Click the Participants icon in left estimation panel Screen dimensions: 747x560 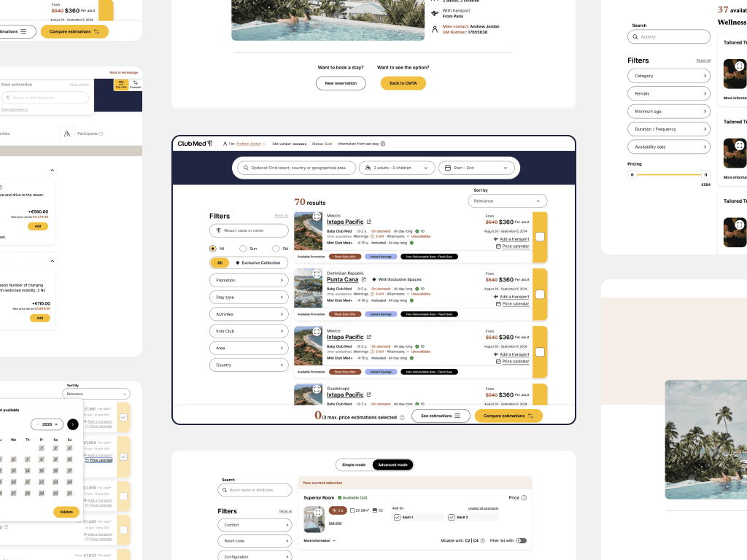pos(67,134)
